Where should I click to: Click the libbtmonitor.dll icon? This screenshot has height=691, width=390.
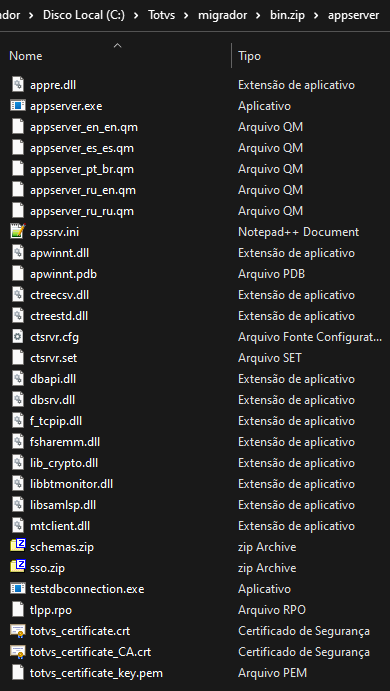click(18, 484)
